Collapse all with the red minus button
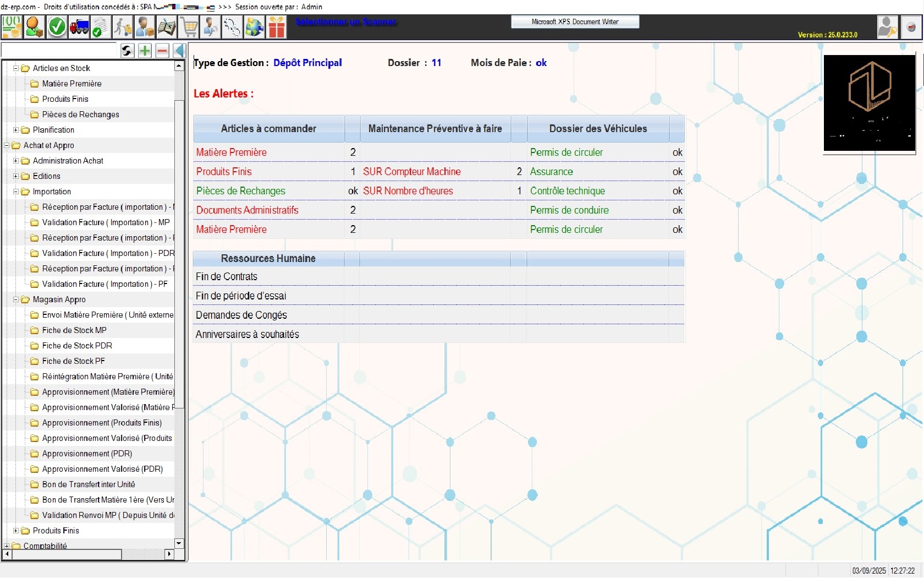The image size is (924, 578). coord(162,51)
